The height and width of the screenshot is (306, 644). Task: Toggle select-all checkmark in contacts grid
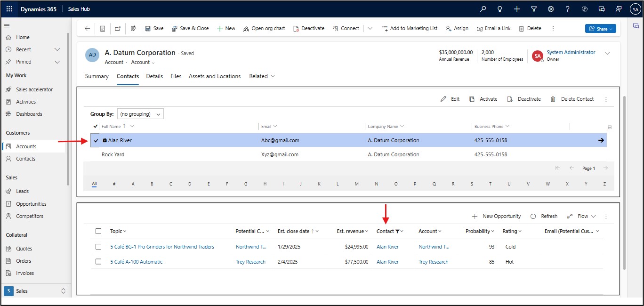[x=96, y=126]
